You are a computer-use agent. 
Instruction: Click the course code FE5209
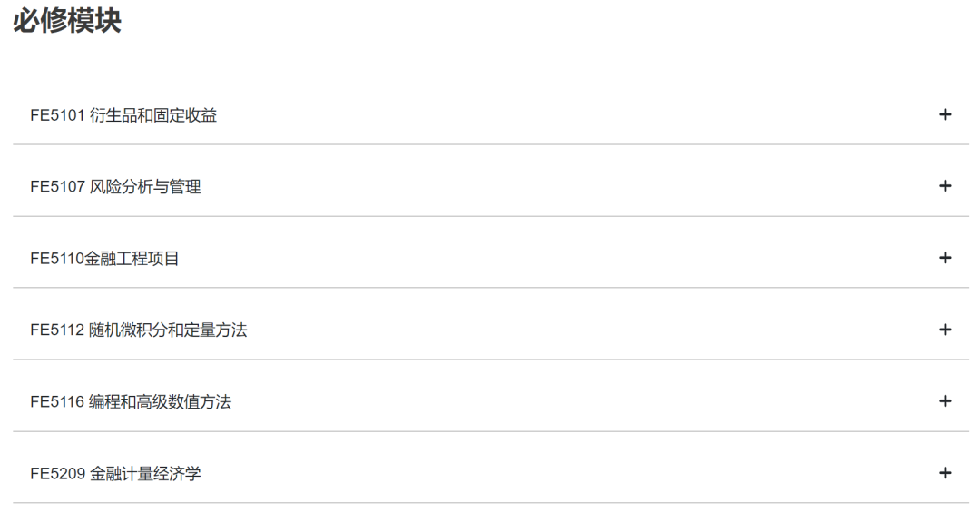pyautogui.click(x=57, y=474)
